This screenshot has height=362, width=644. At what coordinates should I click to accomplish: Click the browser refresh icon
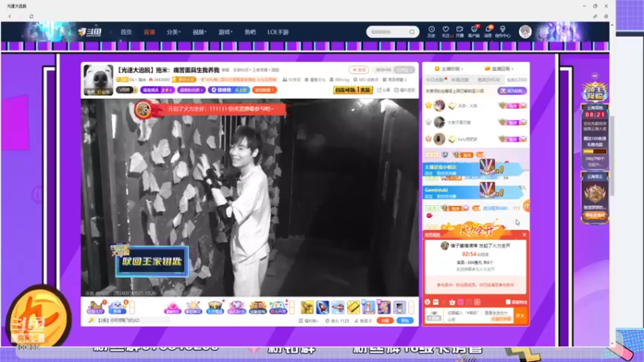[x=31, y=16]
